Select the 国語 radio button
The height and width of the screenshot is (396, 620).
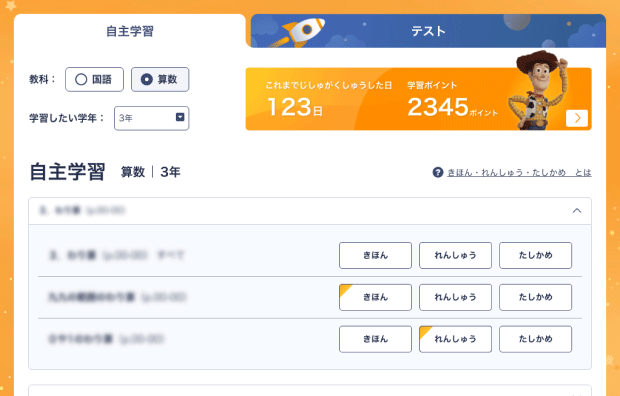coord(95,80)
